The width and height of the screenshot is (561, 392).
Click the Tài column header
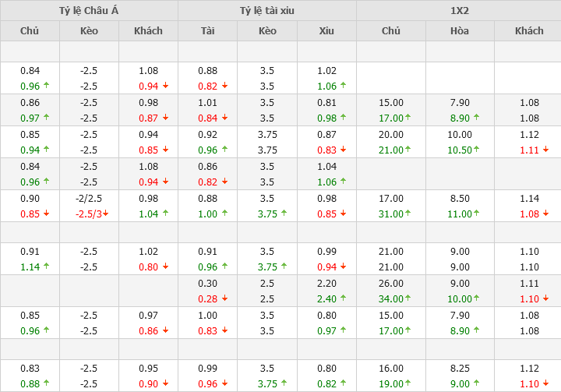207,31
